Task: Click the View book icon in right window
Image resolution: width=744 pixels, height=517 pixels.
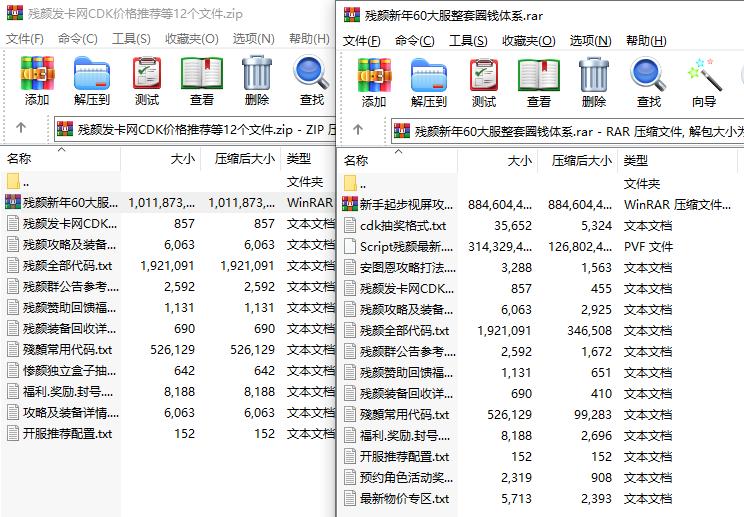Action: click(x=538, y=81)
